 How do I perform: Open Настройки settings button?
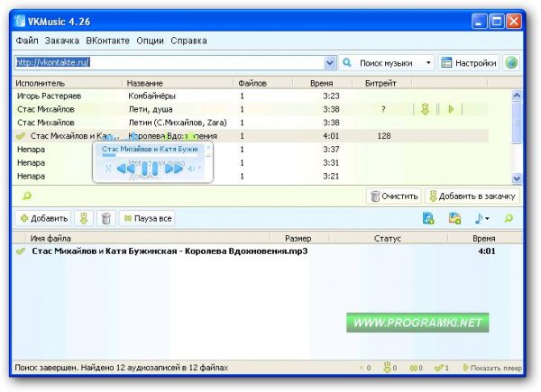click(x=469, y=63)
